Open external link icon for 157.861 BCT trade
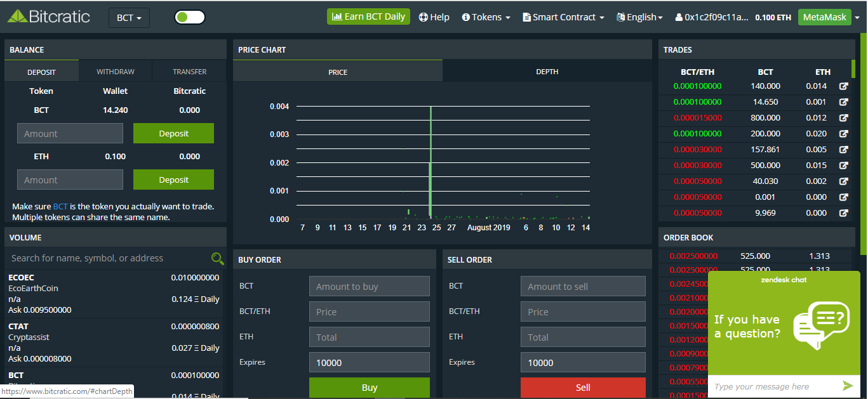The image size is (868, 399). click(843, 150)
